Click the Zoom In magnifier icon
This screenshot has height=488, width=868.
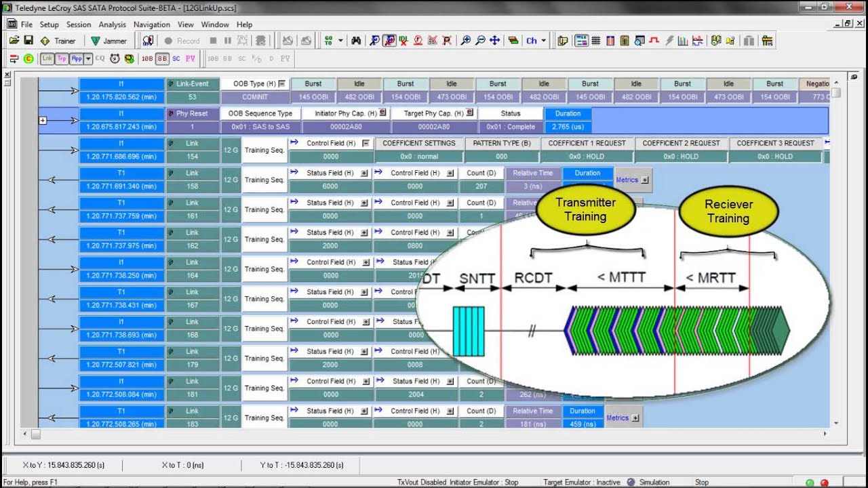pos(466,41)
